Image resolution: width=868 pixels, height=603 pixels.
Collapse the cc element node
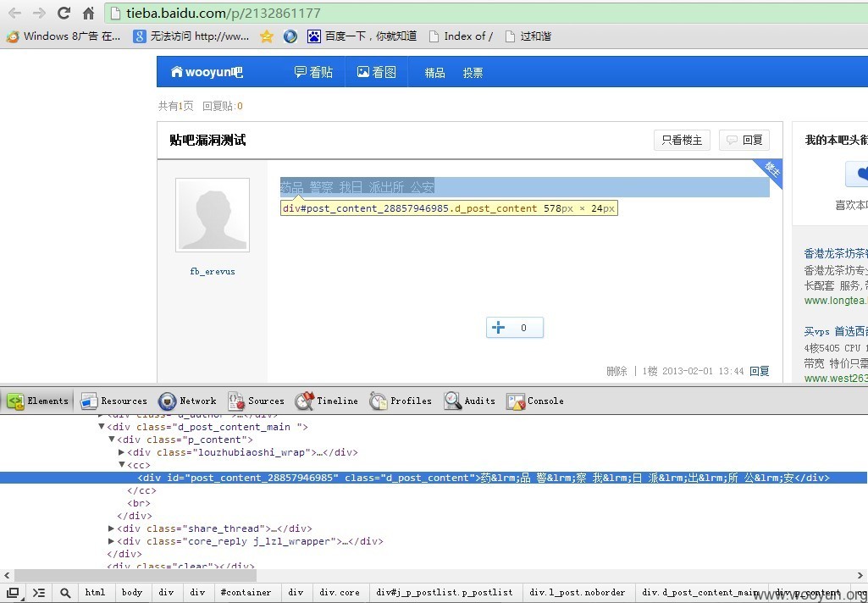[x=122, y=465]
